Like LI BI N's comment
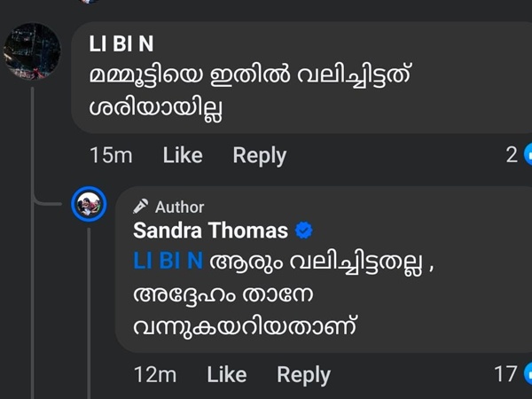This screenshot has width=532, height=399. (183, 155)
